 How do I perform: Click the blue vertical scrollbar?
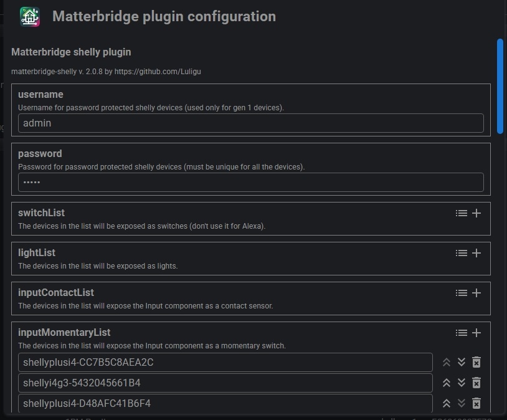pyautogui.click(x=500, y=86)
